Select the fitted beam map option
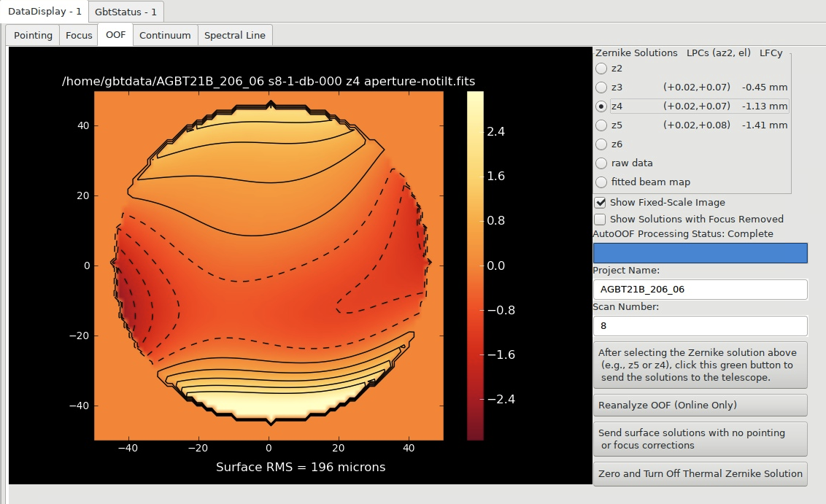 (601, 182)
